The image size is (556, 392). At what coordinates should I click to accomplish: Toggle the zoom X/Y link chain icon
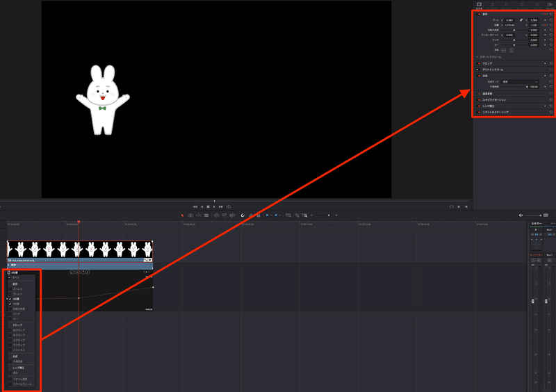coord(521,20)
